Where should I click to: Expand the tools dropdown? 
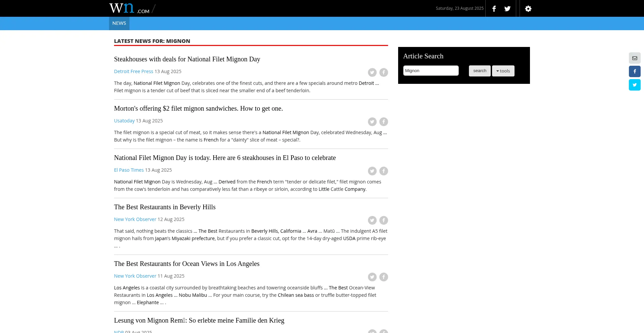click(x=503, y=71)
